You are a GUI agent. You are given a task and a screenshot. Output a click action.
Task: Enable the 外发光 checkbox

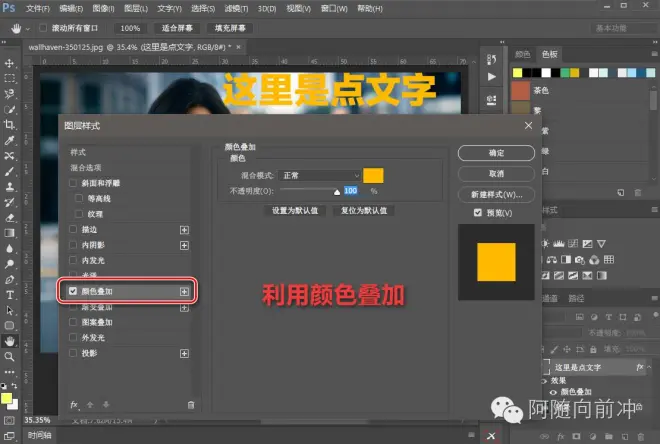(x=73, y=338)
